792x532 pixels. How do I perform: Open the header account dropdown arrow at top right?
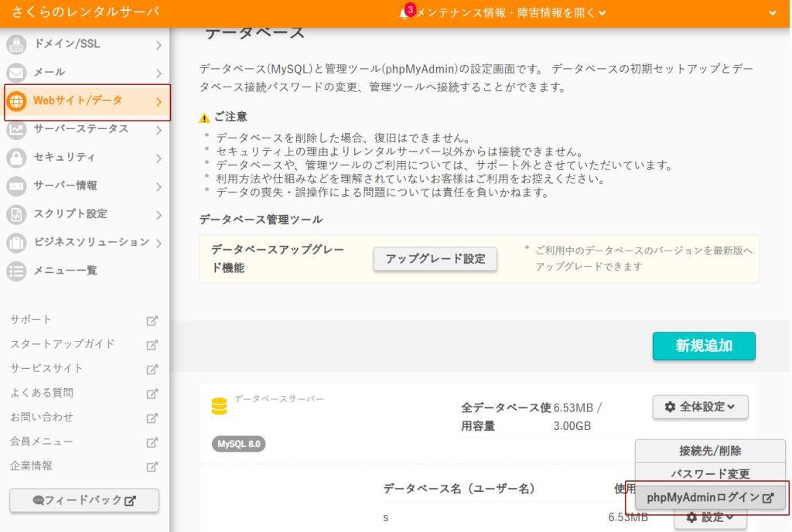(773, 13)
